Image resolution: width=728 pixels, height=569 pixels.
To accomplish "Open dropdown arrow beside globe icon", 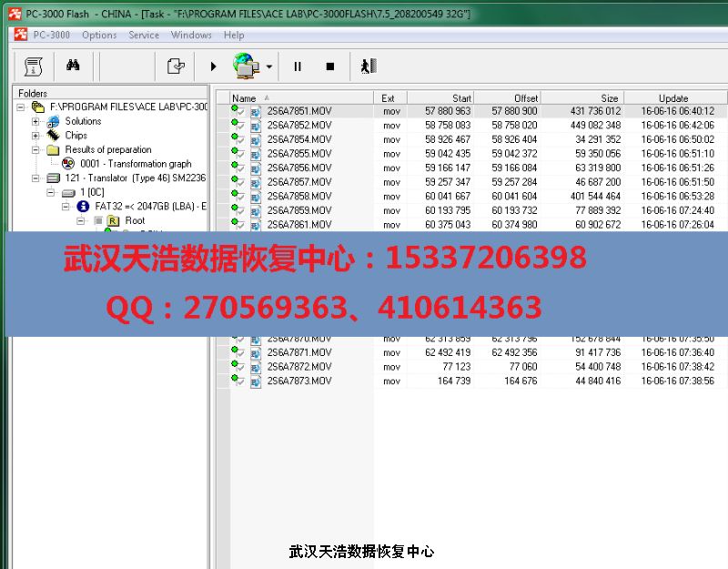I will pos(269,66).
